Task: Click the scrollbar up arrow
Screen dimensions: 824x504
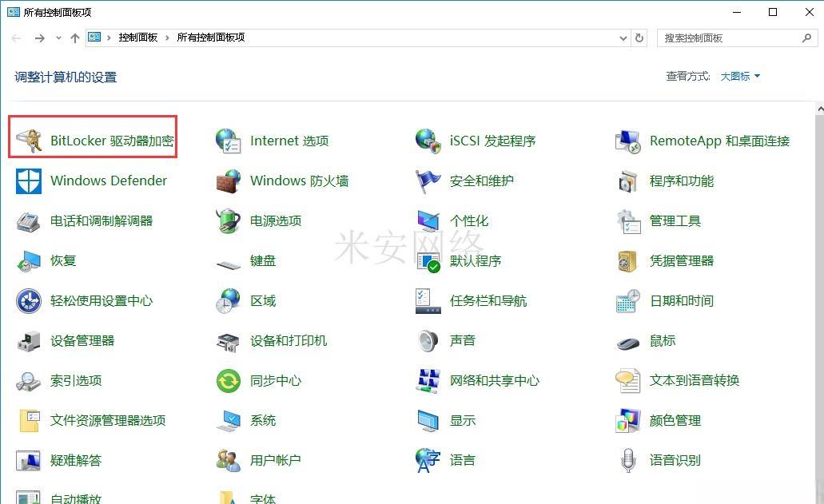Action: click(820, 109)
